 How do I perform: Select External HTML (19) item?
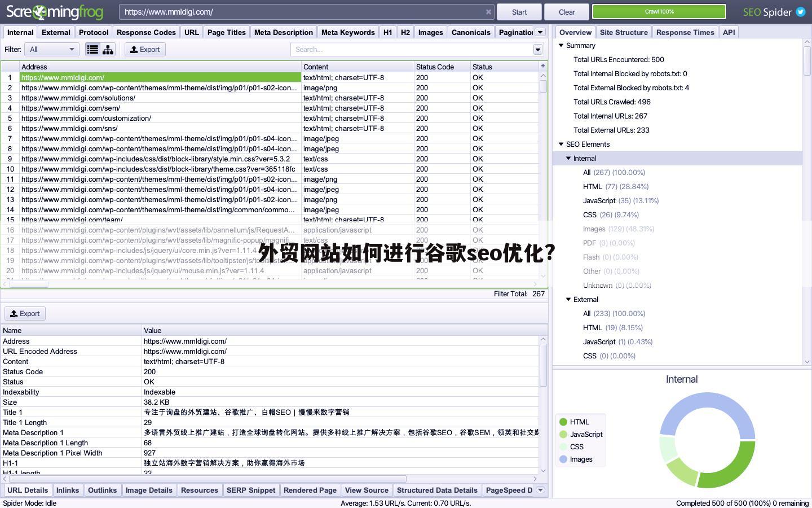[613, 327]
